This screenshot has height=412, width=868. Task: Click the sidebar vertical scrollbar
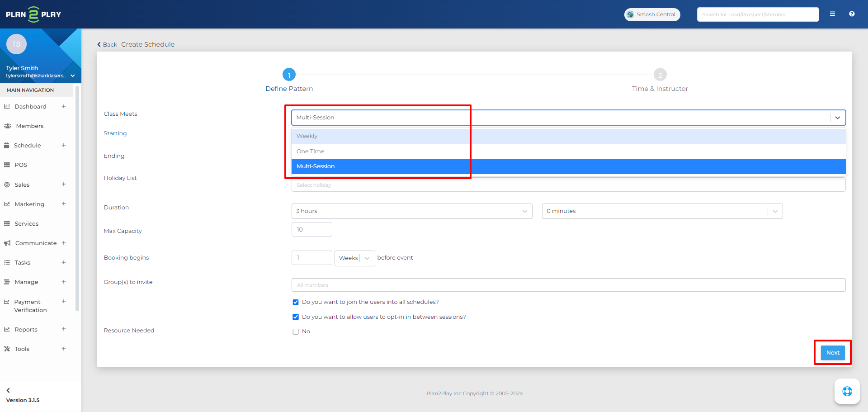click(77, 198)
